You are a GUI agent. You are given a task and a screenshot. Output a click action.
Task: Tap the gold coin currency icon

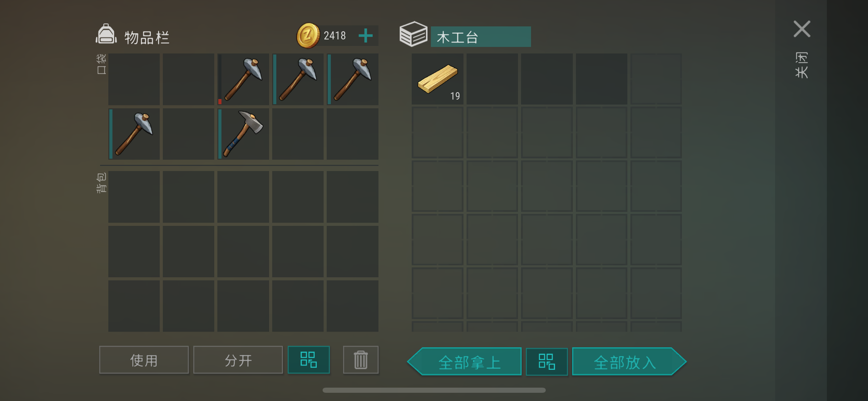point(308,36)
